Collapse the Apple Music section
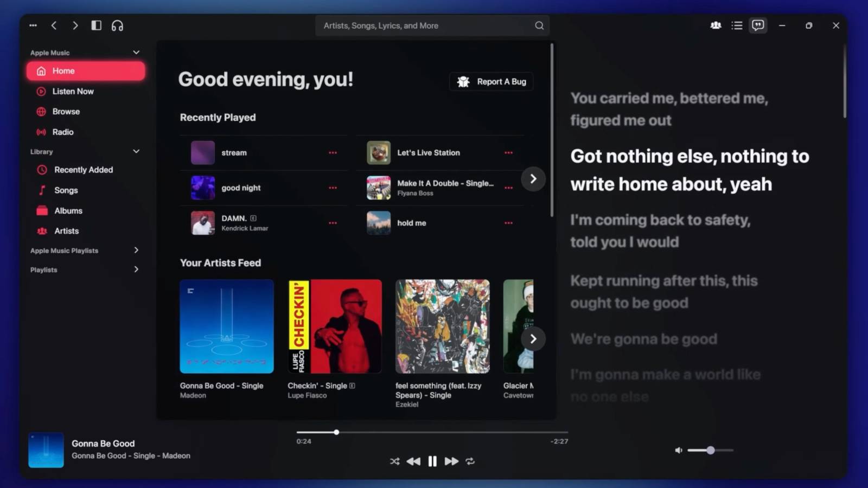Viewport: 868px width, 488px height. click(x=136, y=53)
